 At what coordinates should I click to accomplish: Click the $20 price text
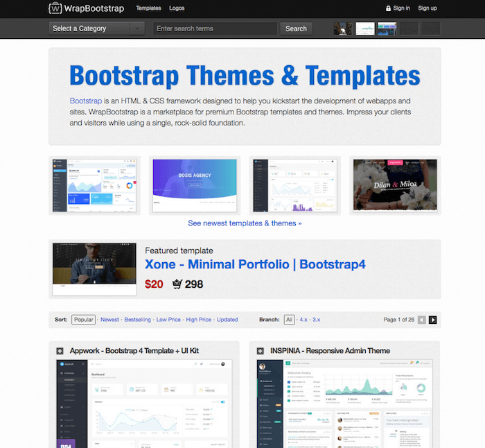[154, 284]
